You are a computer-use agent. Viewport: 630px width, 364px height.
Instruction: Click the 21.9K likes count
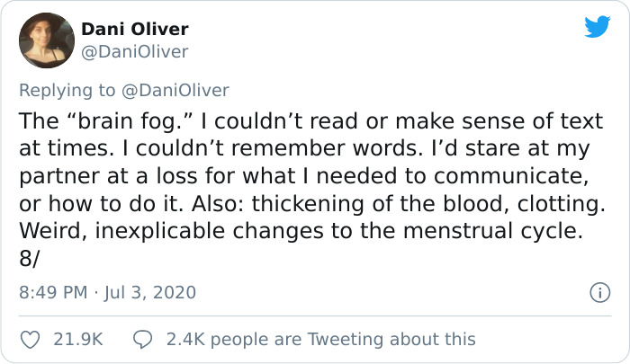[79, 339]
